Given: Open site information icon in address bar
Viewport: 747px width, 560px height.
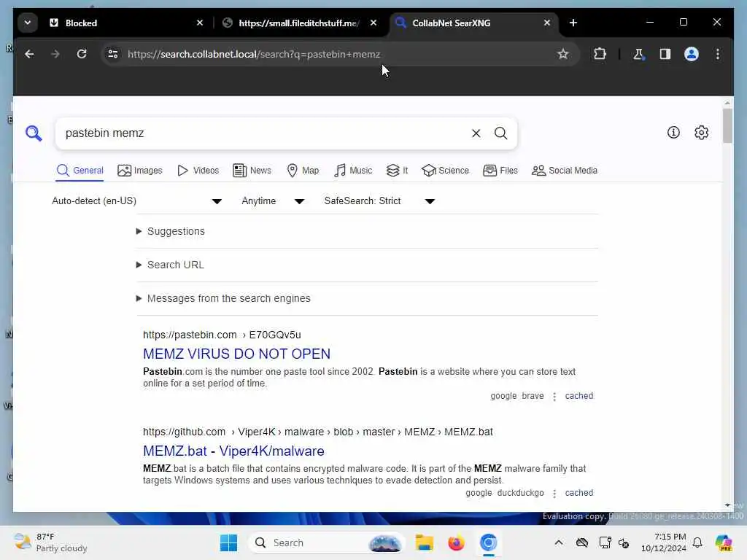Looking at the screenshot, I should [113, 54].
